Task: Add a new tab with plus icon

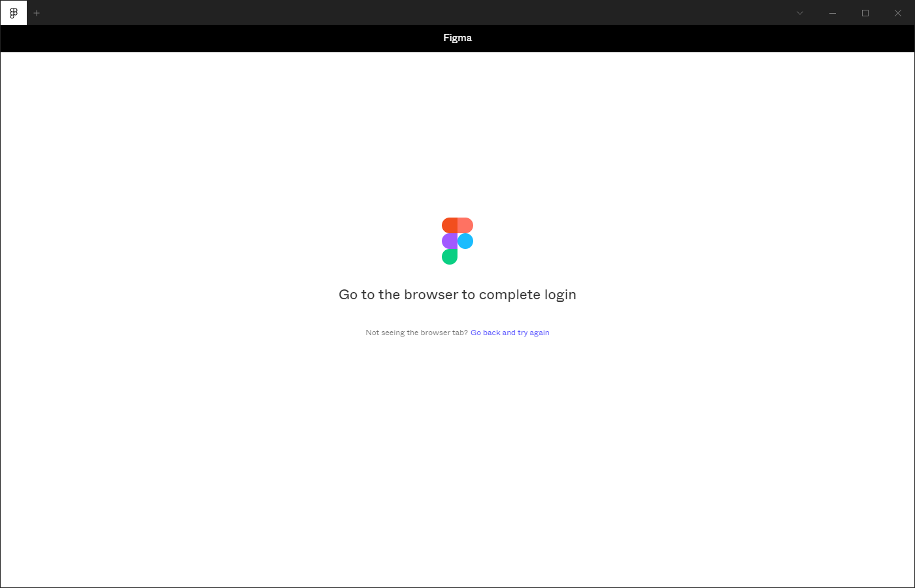Action: [37, 13]
